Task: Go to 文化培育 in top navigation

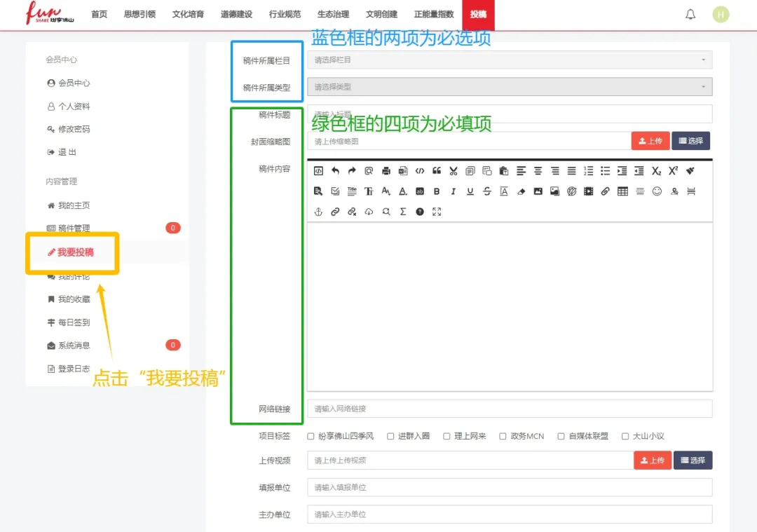Action: click(188, 15)
